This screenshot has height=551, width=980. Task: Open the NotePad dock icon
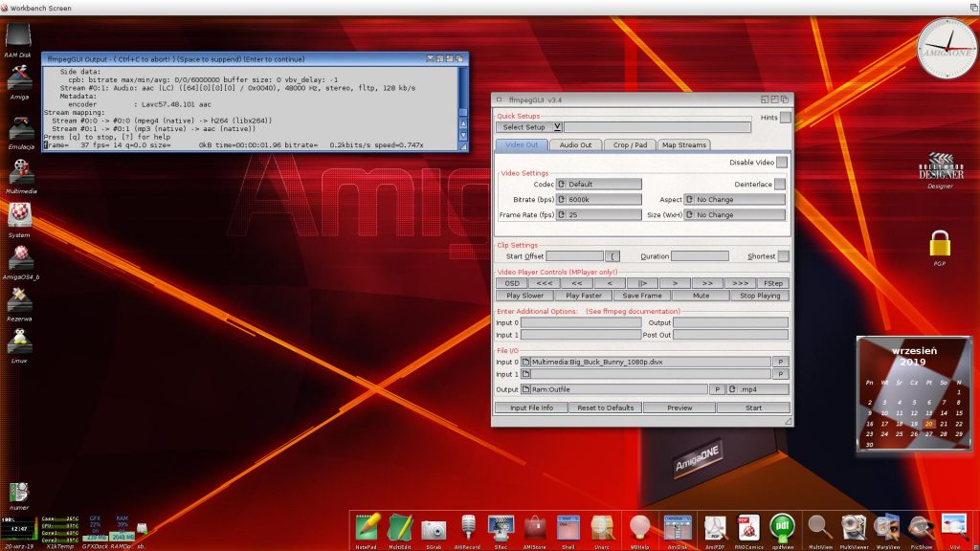[x=367, y=528]
